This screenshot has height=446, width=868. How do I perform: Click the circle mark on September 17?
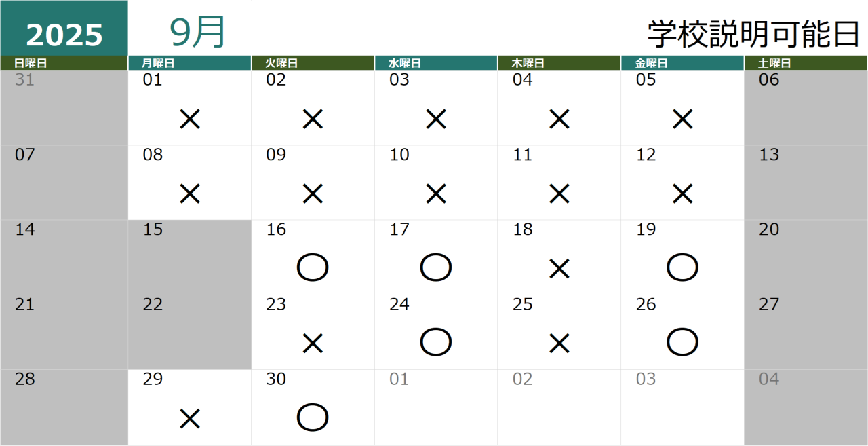(x=436, y=267)
